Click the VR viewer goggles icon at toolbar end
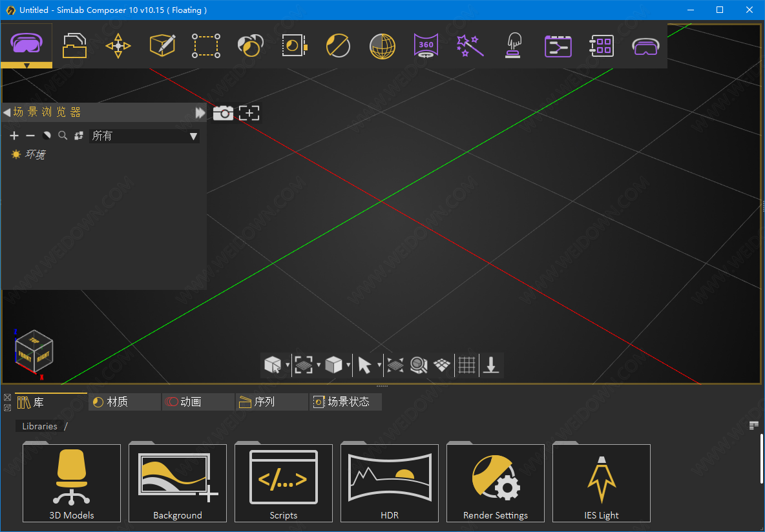The height and width of the screenshot is (532, 765). [x=645, y=47]
